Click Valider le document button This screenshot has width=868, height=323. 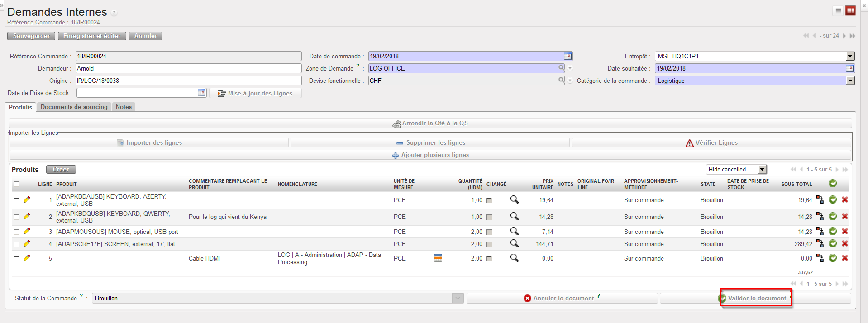point(756,298)
